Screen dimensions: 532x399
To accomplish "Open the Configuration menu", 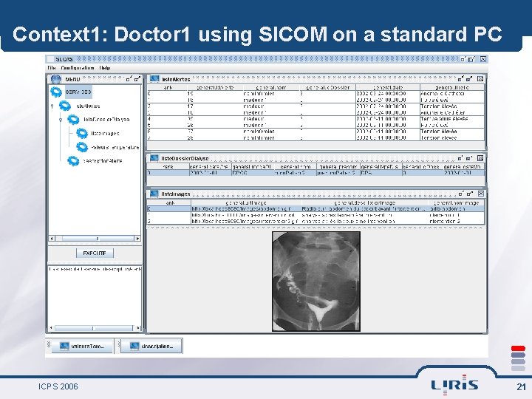I will click(78, 68).
